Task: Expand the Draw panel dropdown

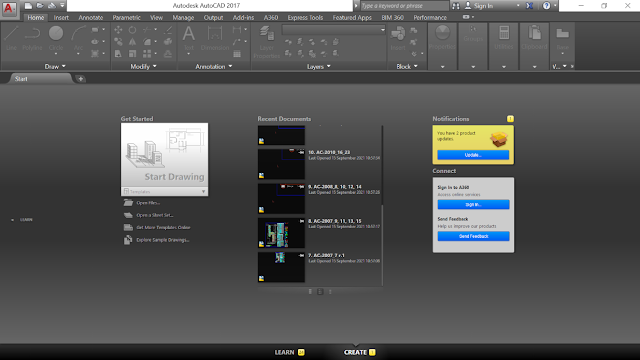Action: click(x=55, y=67)
